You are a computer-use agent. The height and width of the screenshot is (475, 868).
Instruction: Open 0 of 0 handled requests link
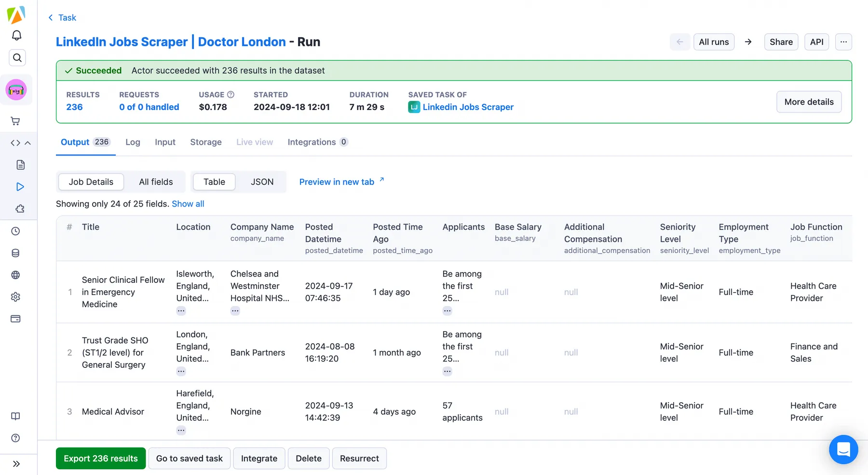pos(149,107)
